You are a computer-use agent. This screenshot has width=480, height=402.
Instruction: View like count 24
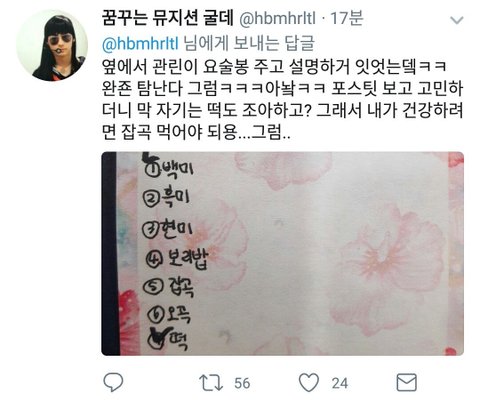click(340, 383)
